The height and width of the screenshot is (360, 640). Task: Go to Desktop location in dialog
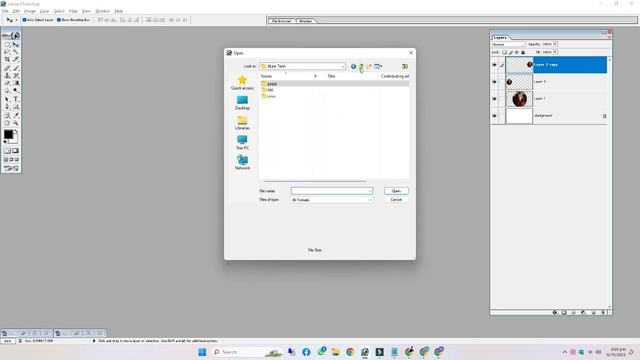tap(242, 103)
